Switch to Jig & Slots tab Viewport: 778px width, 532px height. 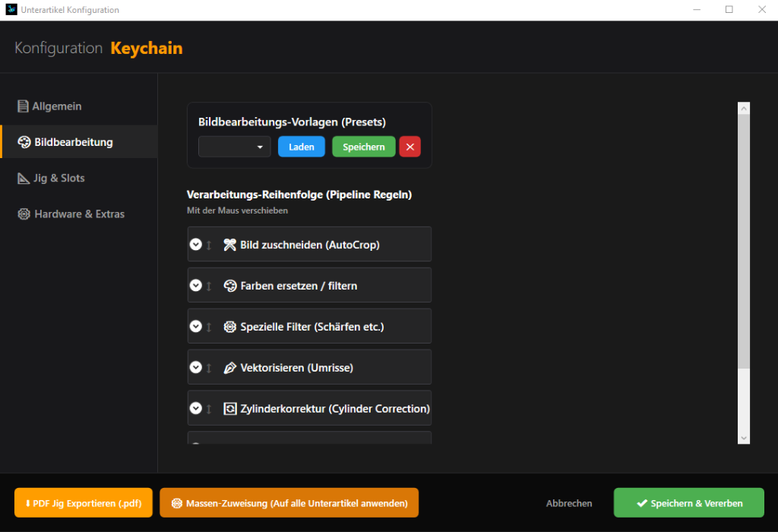(79, 178)
